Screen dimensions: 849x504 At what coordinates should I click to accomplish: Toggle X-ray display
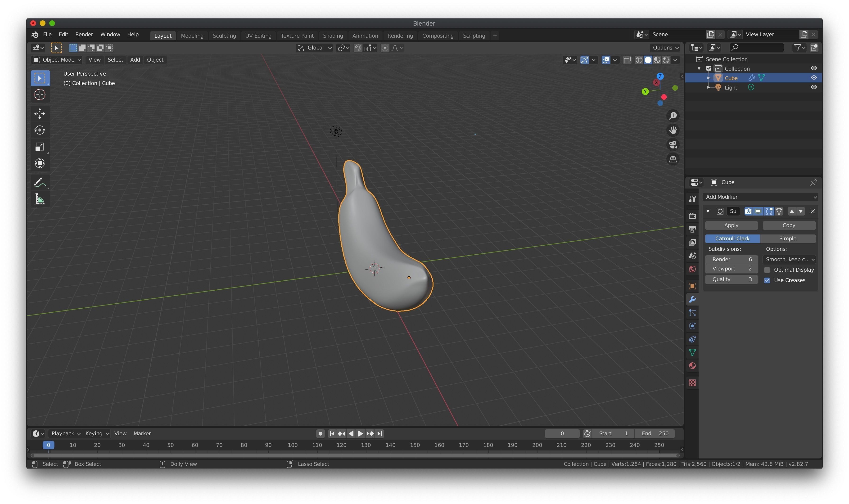pyautogui.click(x=627, y=60)
